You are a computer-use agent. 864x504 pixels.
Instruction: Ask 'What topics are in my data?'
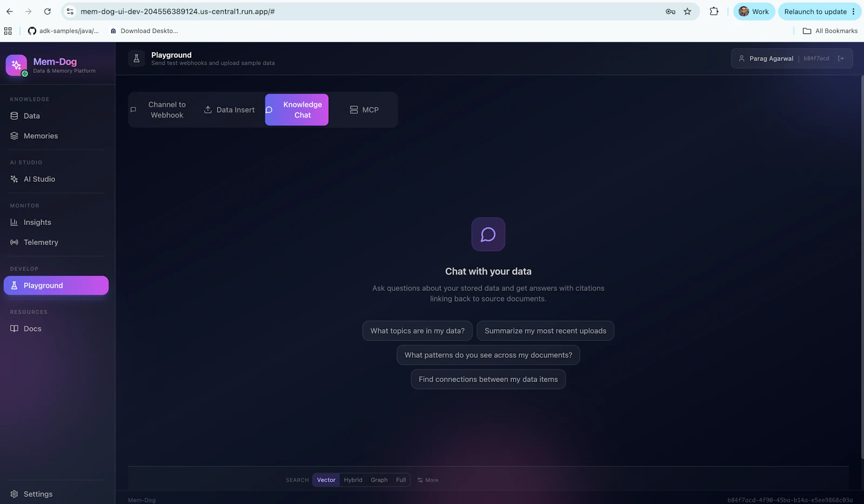417,331
